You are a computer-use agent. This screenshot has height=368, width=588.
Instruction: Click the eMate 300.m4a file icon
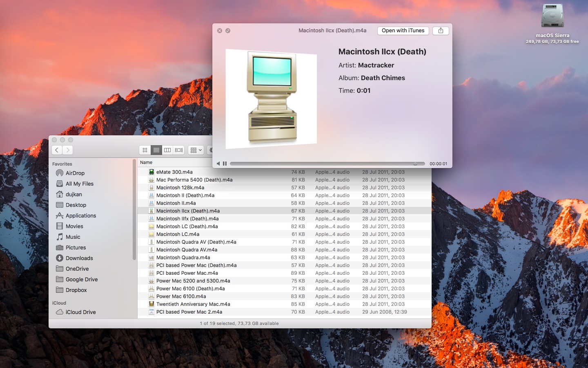click(151, 172)
